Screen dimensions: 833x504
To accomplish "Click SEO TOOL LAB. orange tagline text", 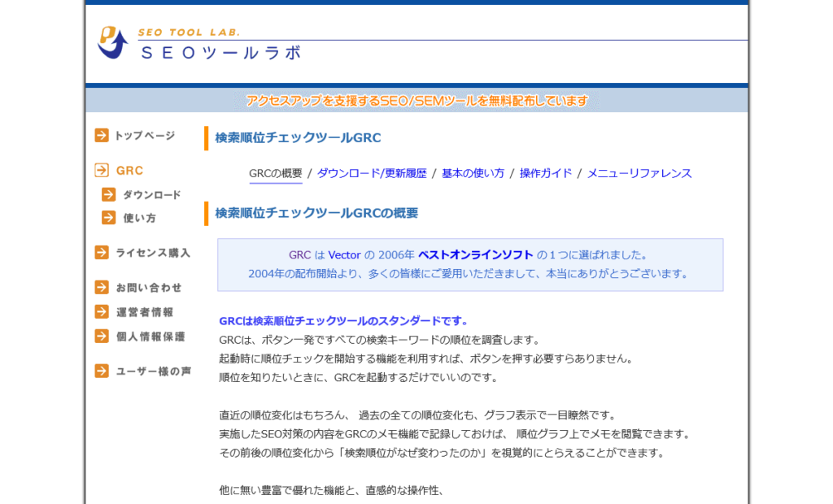I will click(189, 33).
